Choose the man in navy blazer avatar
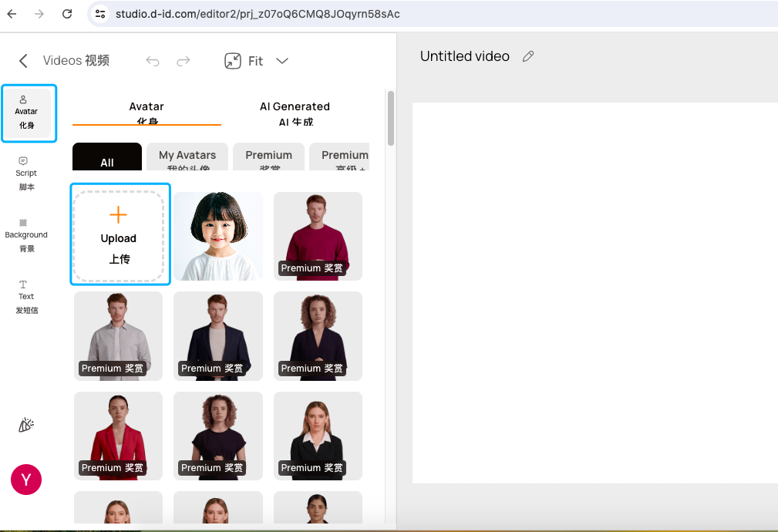The height and width of the screenshot is (532, 778). tap(218, 336)
